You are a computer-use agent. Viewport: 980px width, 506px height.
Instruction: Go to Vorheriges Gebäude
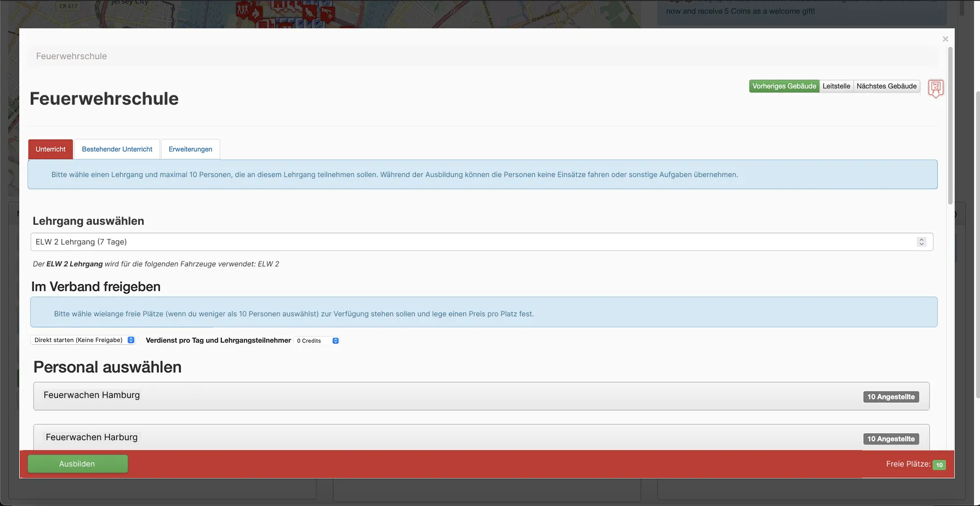(784, 86)
